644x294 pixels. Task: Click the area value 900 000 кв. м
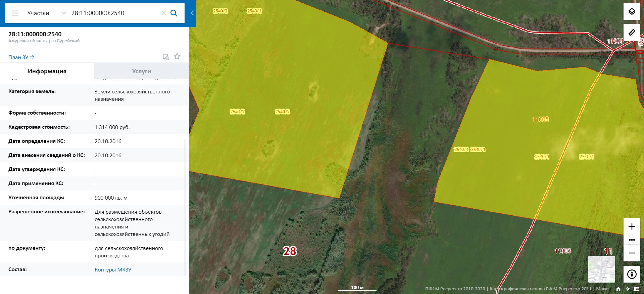pyautogui.click(x=111, y=198)
